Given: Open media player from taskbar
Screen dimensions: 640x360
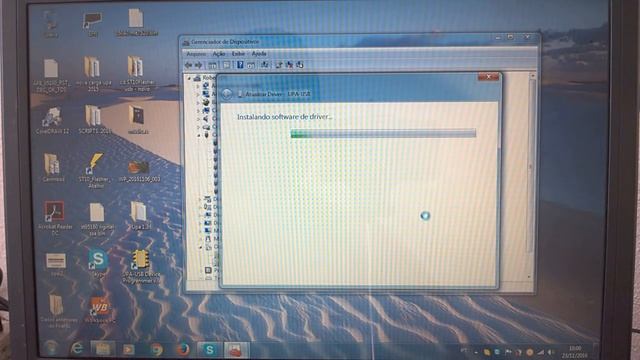Looking at the screenshot, I should 129,349.
